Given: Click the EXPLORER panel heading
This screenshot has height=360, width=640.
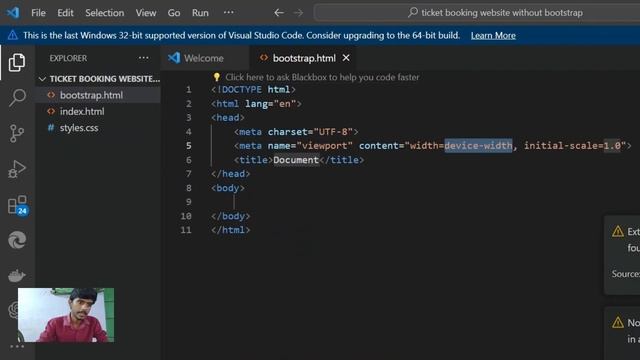Looking at the screenshot, I should click(x=68, y=58).
